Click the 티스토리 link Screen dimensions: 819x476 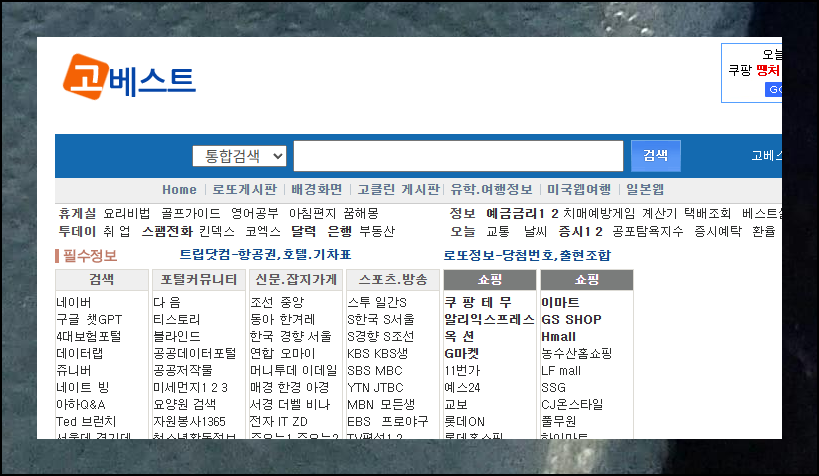177,319
